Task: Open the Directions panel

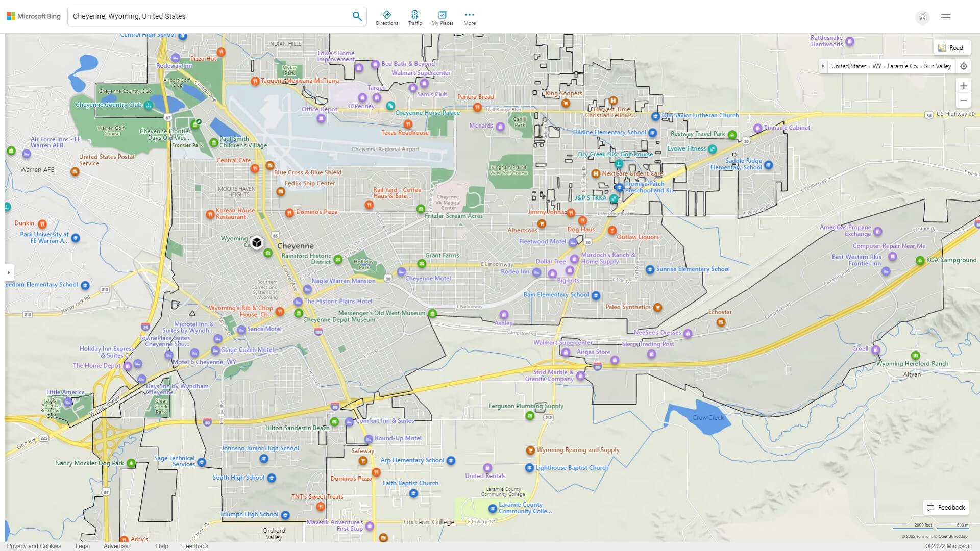Action: coord(387,17)
